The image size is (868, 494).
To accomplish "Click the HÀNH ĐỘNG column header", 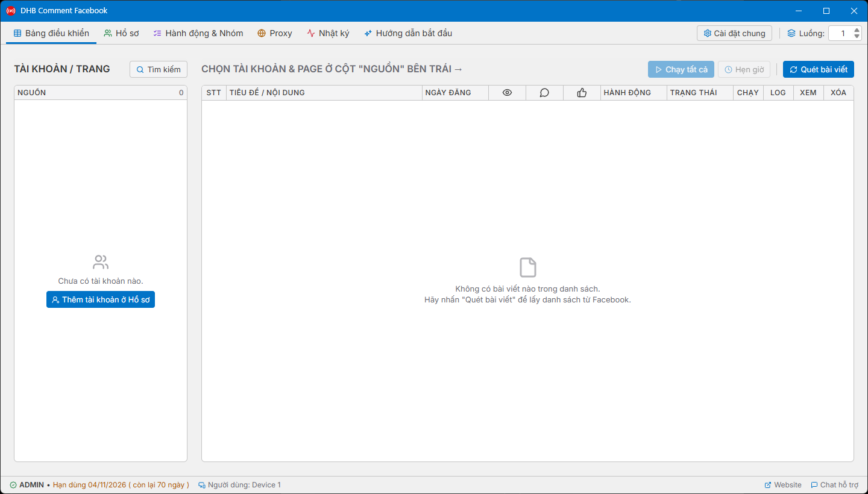I will point(634,93).
